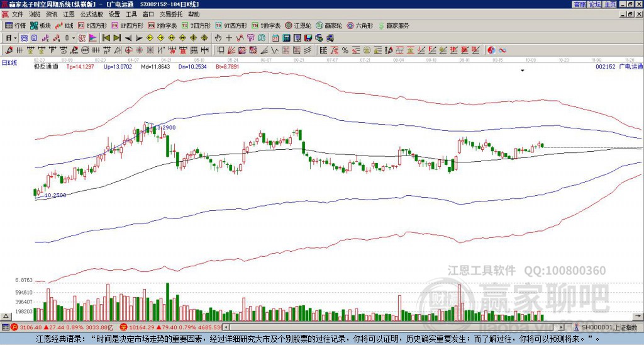The height and width of the screenshot is (345, 644).
Task: Click the black right arrow icon
Action: (x=139, y=38)
